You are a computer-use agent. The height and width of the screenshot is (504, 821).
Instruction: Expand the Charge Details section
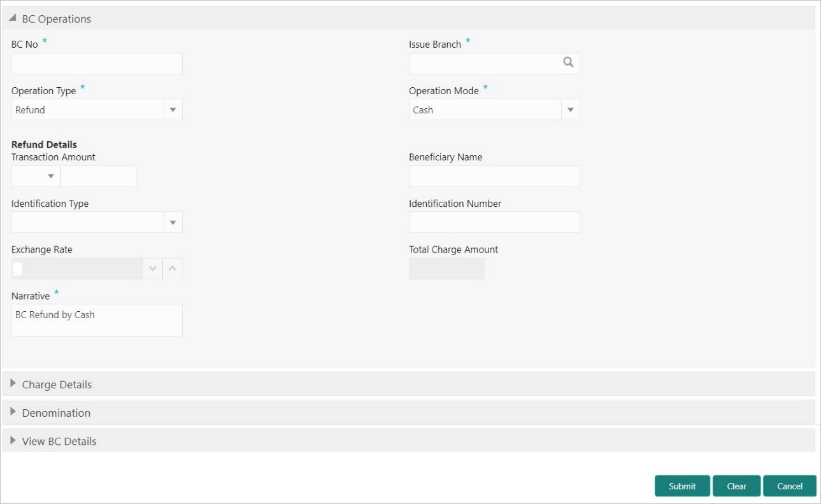(13, 384)
